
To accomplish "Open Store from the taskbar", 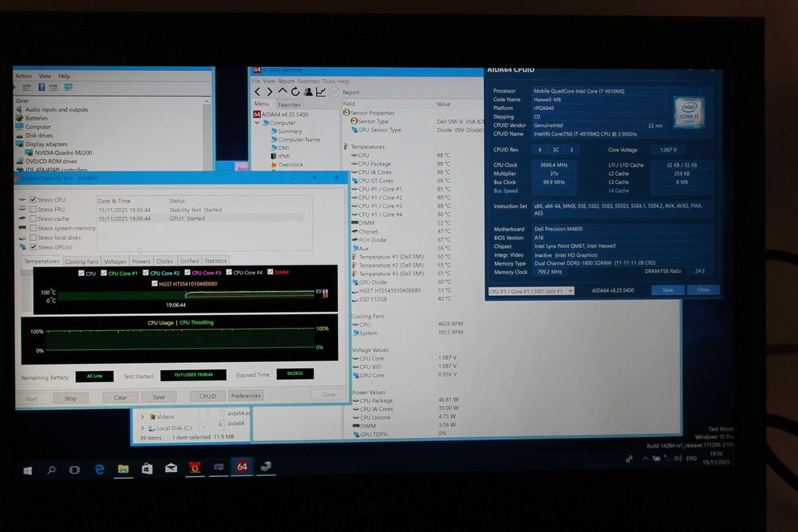I will (x=147, y=468).
